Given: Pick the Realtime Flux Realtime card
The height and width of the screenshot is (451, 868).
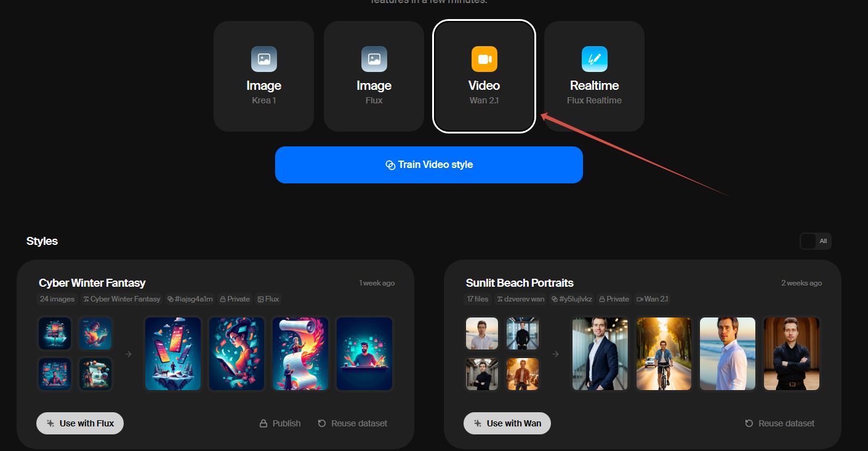Looking at the screenshot, I should tap(594, 76).
